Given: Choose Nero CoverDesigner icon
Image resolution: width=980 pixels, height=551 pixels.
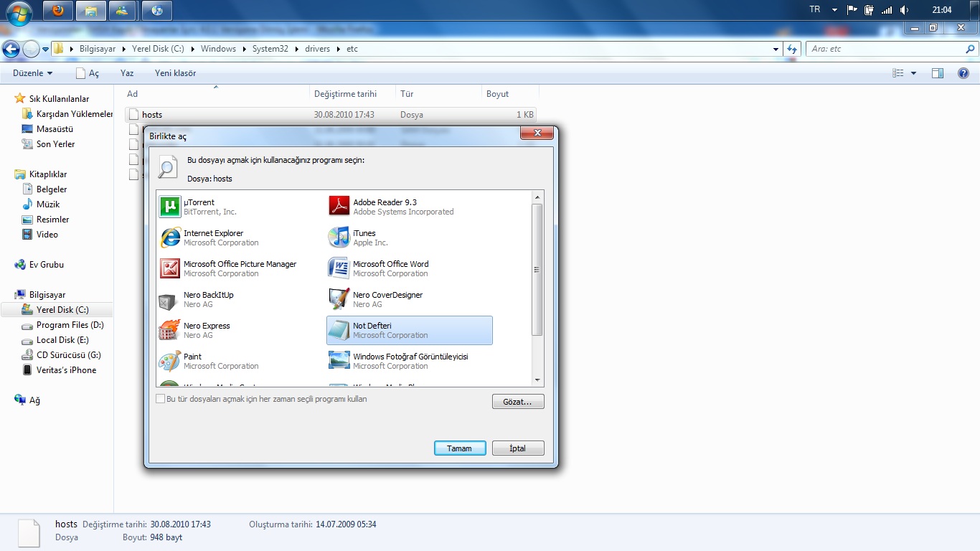Looking at the screenshot, I should click(x=339, y=299).
